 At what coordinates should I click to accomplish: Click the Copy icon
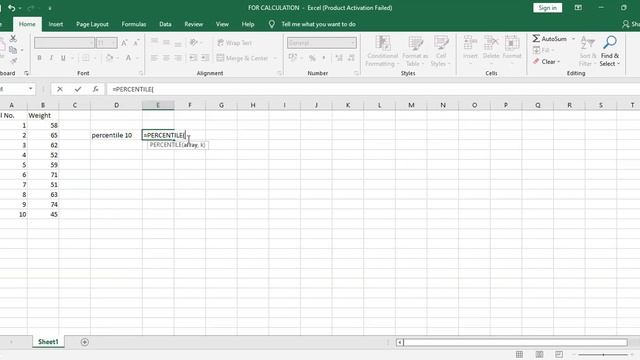point(13,50)
